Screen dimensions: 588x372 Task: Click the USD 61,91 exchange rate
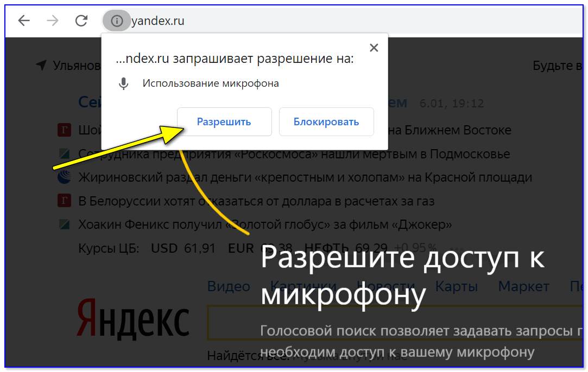click(x=183, y=248)
